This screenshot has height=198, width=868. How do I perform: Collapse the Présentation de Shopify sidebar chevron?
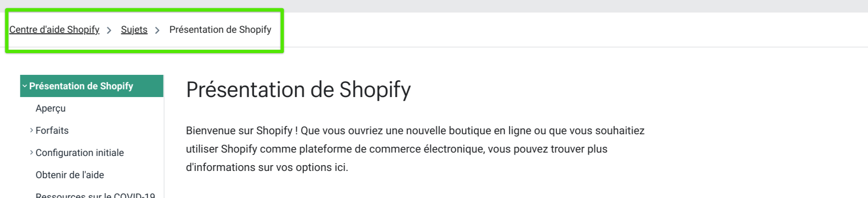(x=25, y=86)
